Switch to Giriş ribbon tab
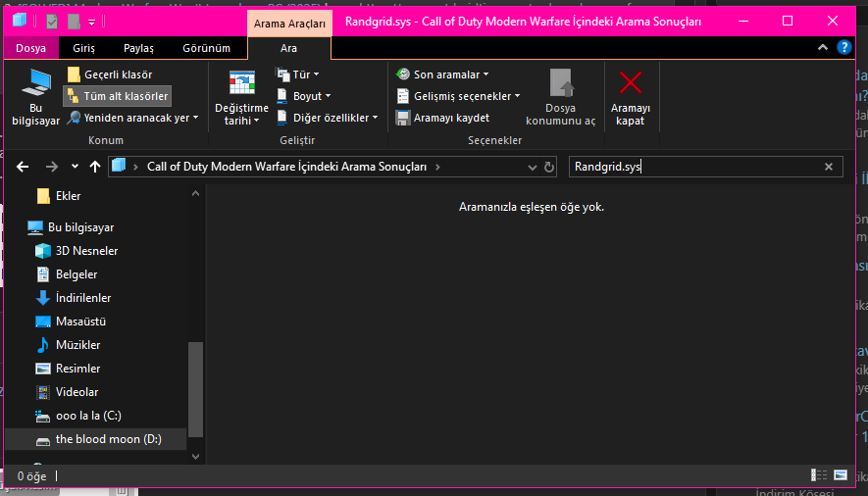 coord(83,48)
